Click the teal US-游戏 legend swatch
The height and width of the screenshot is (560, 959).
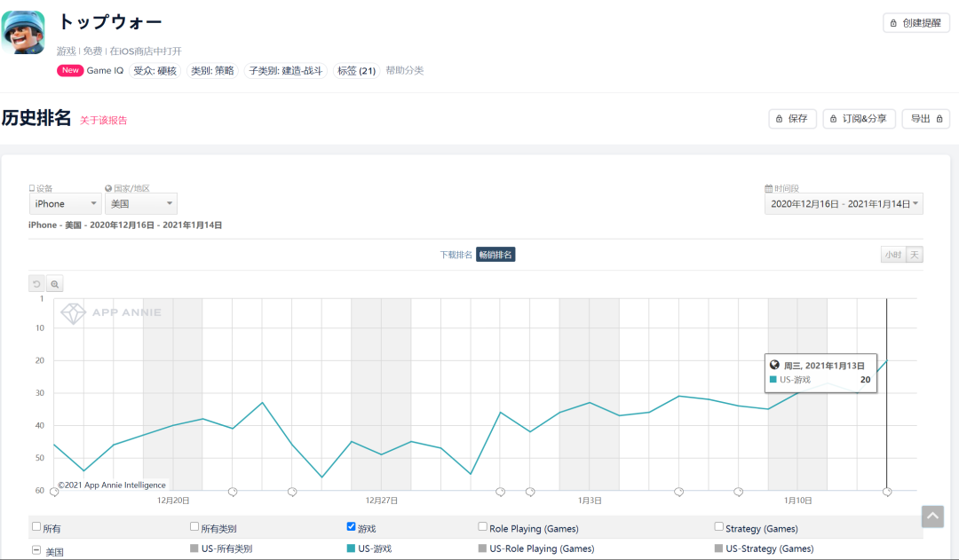352,549
